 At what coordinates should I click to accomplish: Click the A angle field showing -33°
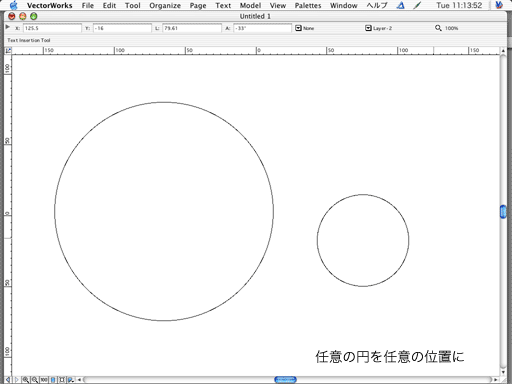click(x=262, y=28)
